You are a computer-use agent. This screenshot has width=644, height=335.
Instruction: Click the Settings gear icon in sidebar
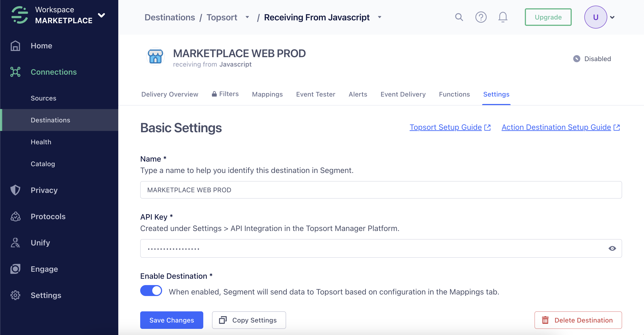[x=15, y=295]
